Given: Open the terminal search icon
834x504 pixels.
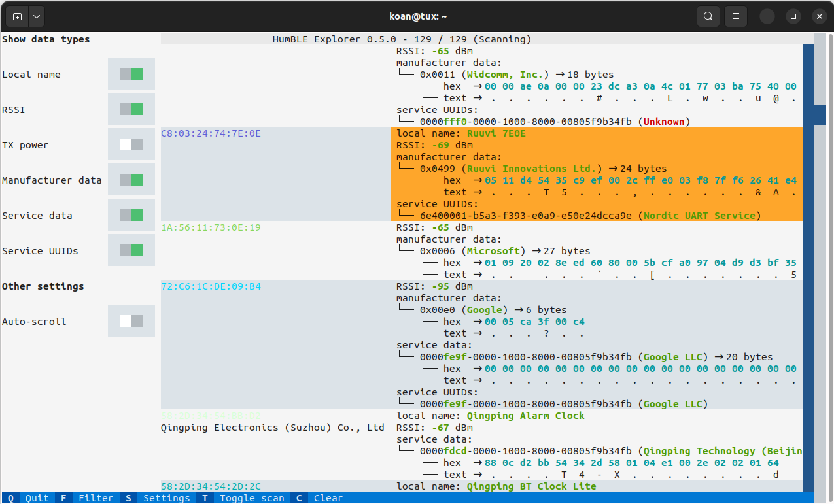Looking at the screenshot, I should click(708, 16).
